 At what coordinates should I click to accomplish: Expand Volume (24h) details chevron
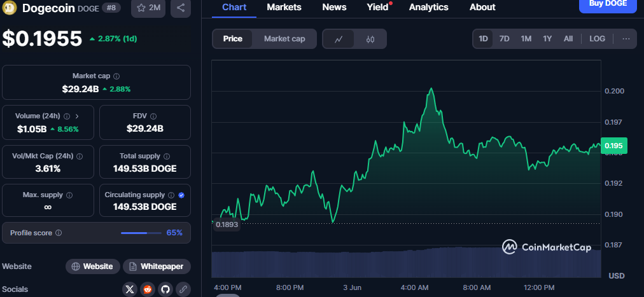tap(77, 116)
